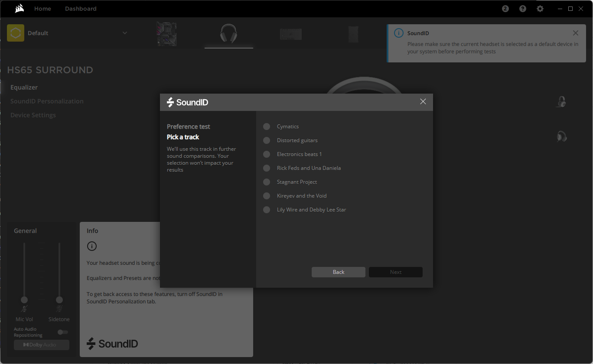Close the SoundID dialog

[423, 101]
